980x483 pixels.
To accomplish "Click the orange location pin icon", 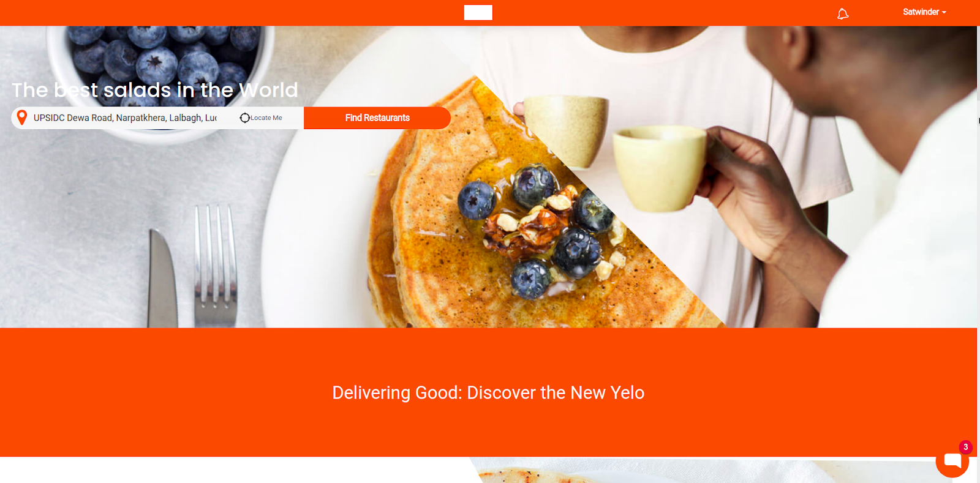I will tap(22, 118).
